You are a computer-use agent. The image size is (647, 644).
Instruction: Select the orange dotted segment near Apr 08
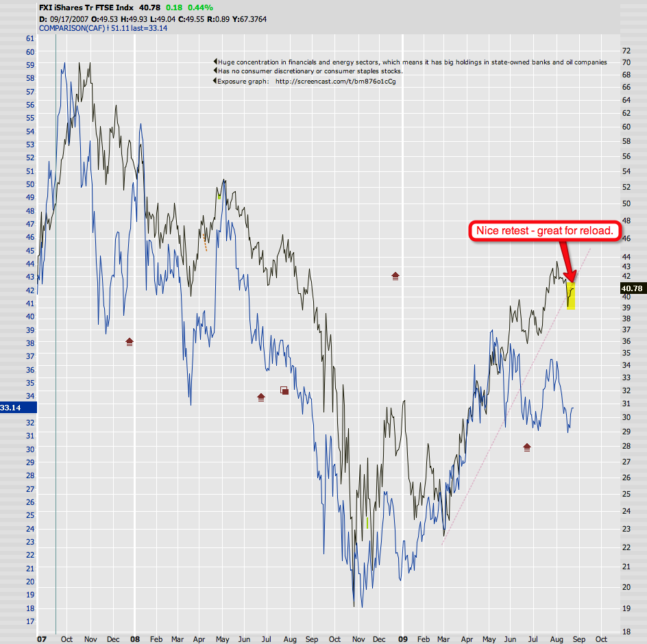[205, 242]
